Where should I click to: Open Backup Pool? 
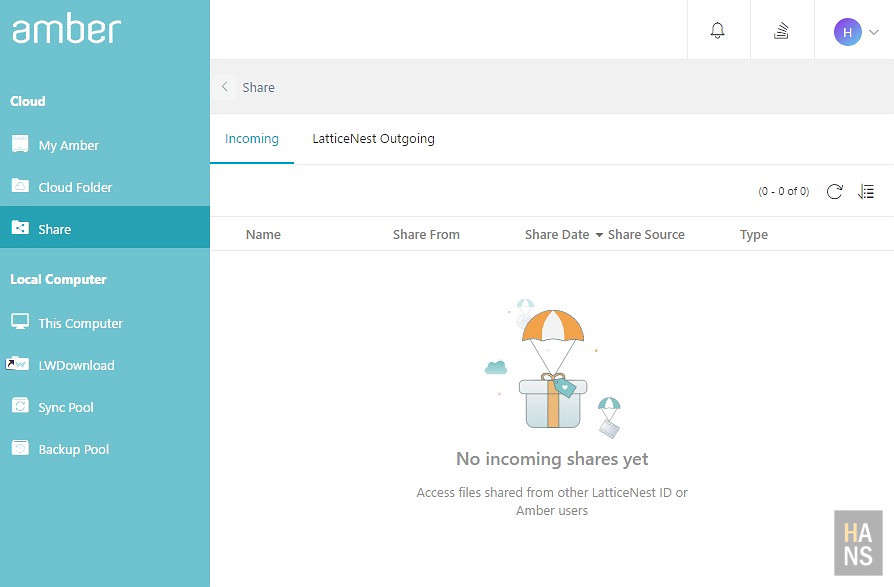click(x=105, y=449)
